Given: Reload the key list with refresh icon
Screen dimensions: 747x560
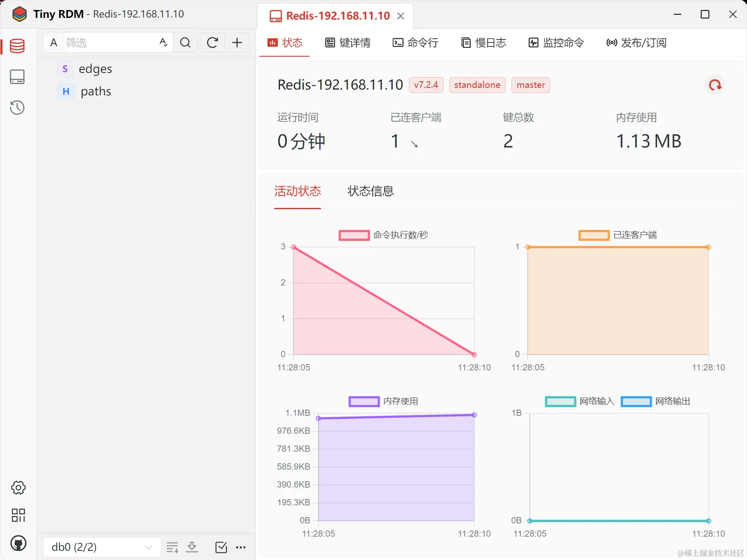Looking at the screenshot, I should (x=213, y=42).
